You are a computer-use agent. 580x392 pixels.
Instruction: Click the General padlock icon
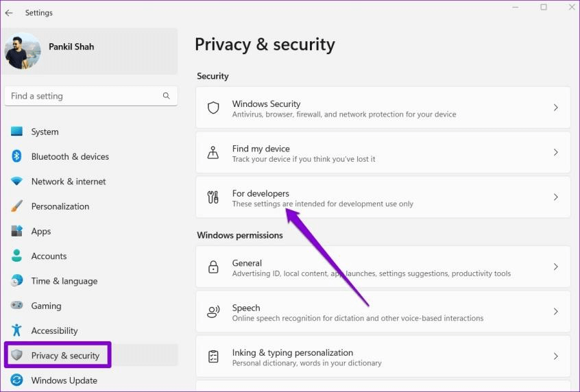(213, 267)
